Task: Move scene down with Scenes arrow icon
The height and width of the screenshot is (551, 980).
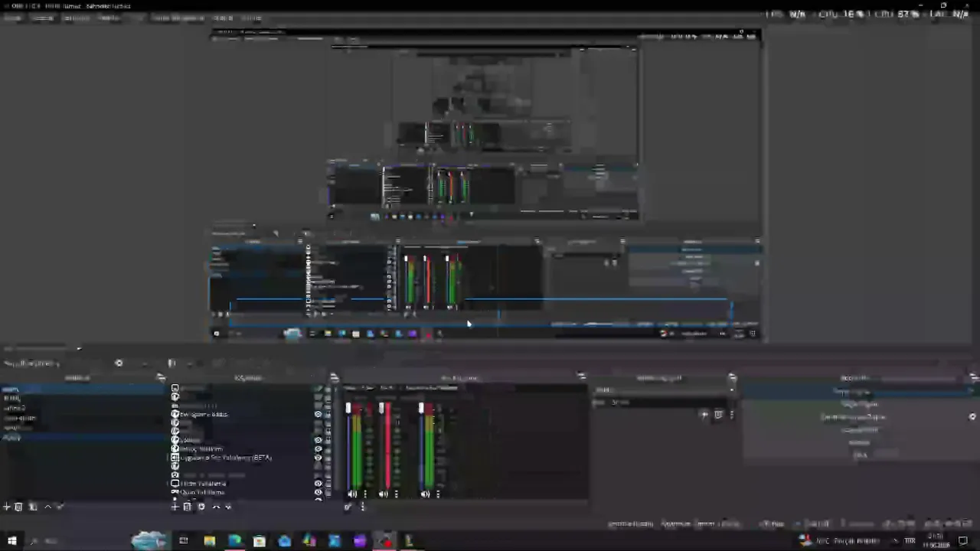Action: (x=60, y=507)
